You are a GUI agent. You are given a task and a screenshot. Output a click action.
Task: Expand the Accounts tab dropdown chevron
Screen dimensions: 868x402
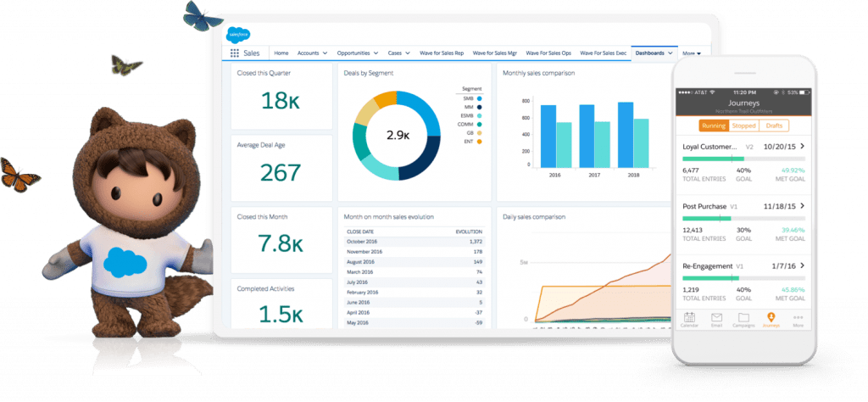tap(324, 53)
